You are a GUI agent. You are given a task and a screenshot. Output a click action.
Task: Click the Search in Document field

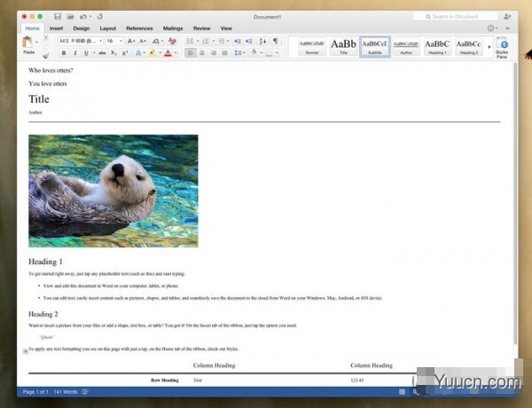(455, 17)
